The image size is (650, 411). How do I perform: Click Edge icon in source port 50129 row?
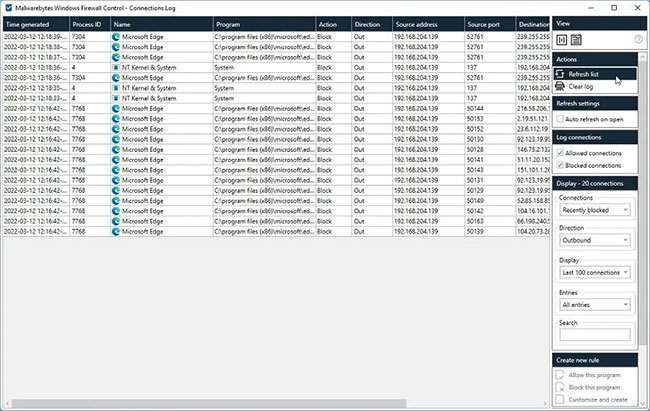pyautogui.click(x=116, y=190)
